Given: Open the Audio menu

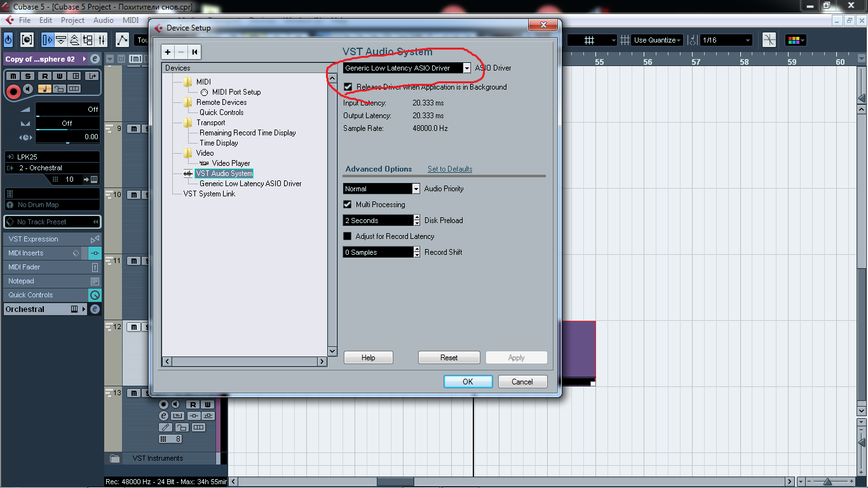Looking at the screenshot, I should tap(104, 20).
